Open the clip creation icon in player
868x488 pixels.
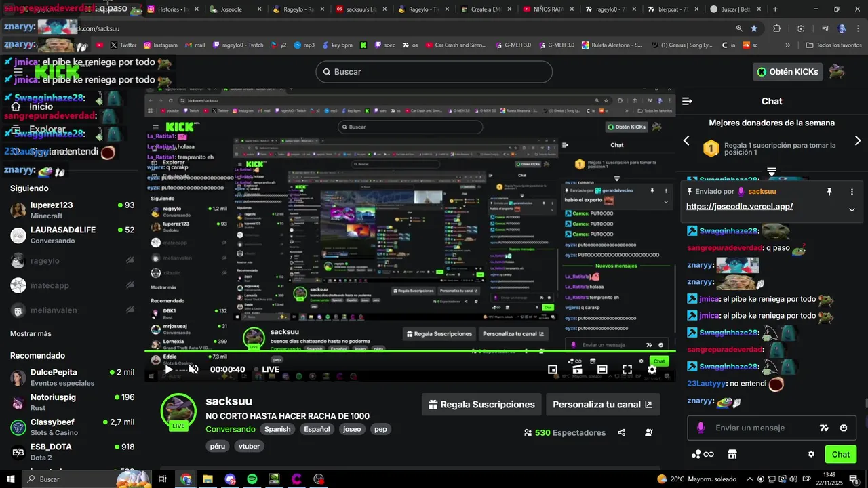click(577, 369)
